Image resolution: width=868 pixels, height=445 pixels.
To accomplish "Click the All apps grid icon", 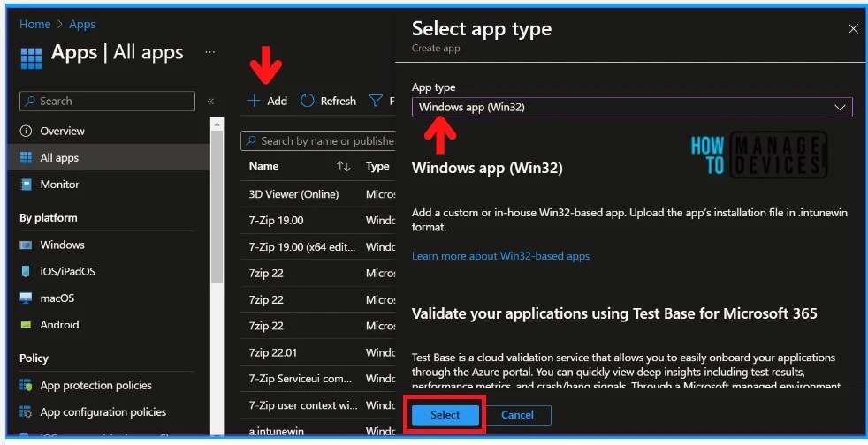I will coord(26,157).
